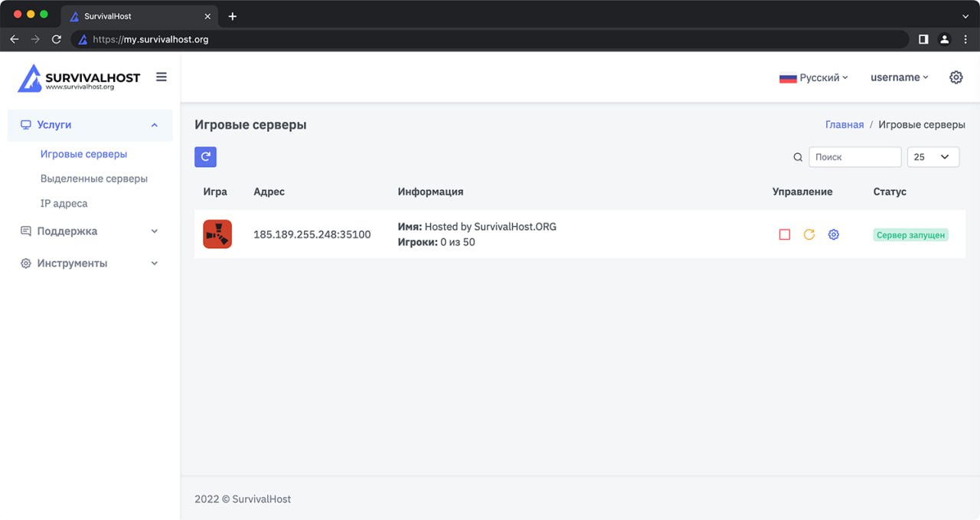Click the Rust game icon

click(217, 234)
